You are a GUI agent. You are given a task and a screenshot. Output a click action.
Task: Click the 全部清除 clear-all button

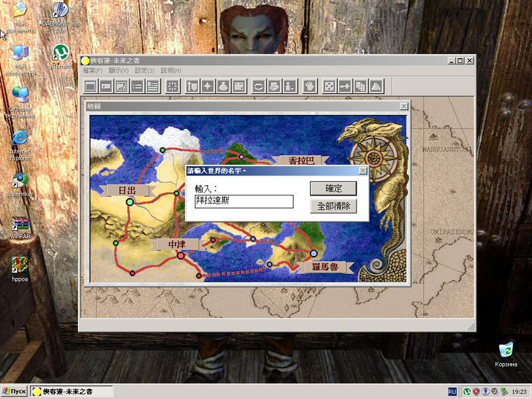(333, 206)
